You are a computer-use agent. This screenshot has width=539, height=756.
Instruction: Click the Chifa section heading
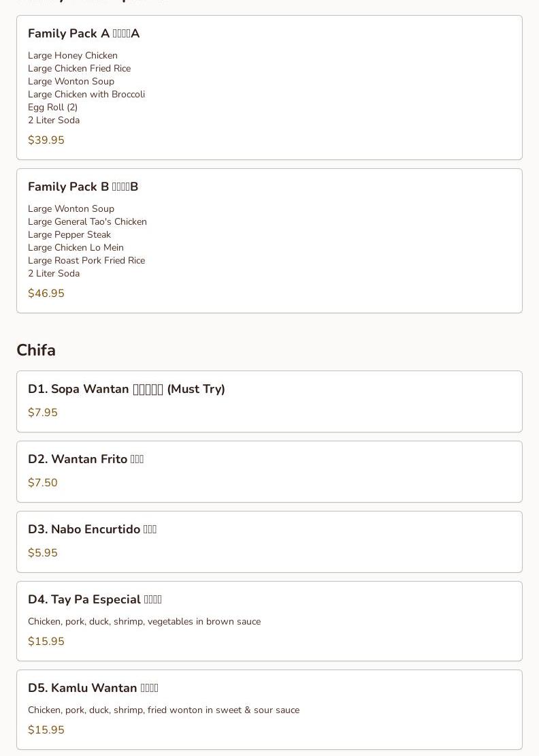[x=36, y=350]
